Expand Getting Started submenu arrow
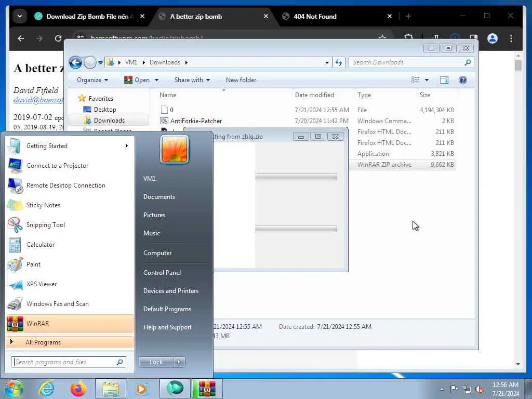Viewport: 532px width, 399px height. click(127, 146)
